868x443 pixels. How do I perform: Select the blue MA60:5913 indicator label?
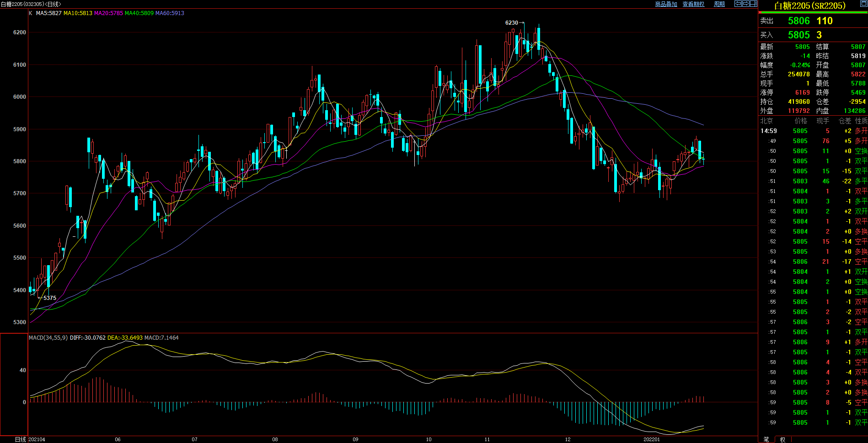tap(170, 13)
